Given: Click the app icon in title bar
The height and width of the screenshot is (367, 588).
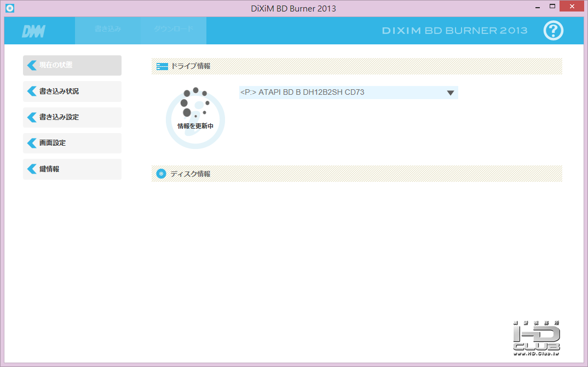Looking at the screenshot, I should coord(10,8).
